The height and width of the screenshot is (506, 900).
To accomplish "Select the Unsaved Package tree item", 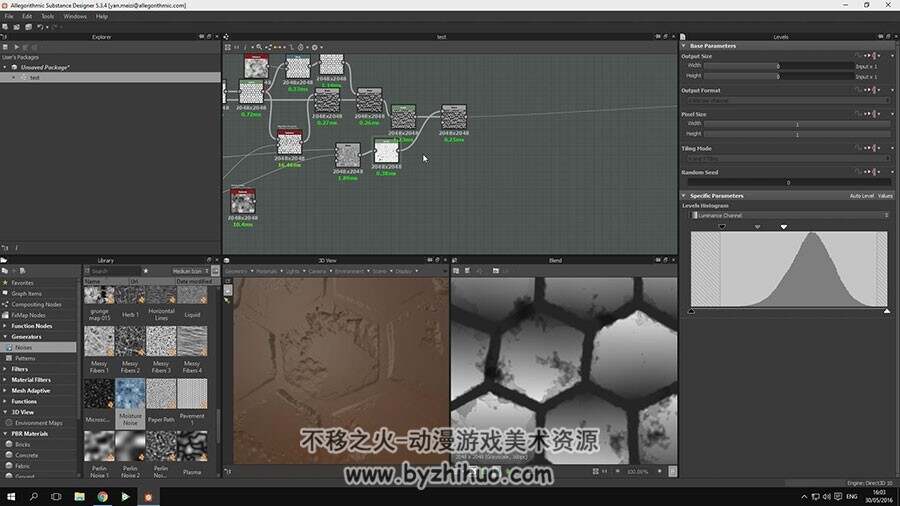I will [45, 67].
